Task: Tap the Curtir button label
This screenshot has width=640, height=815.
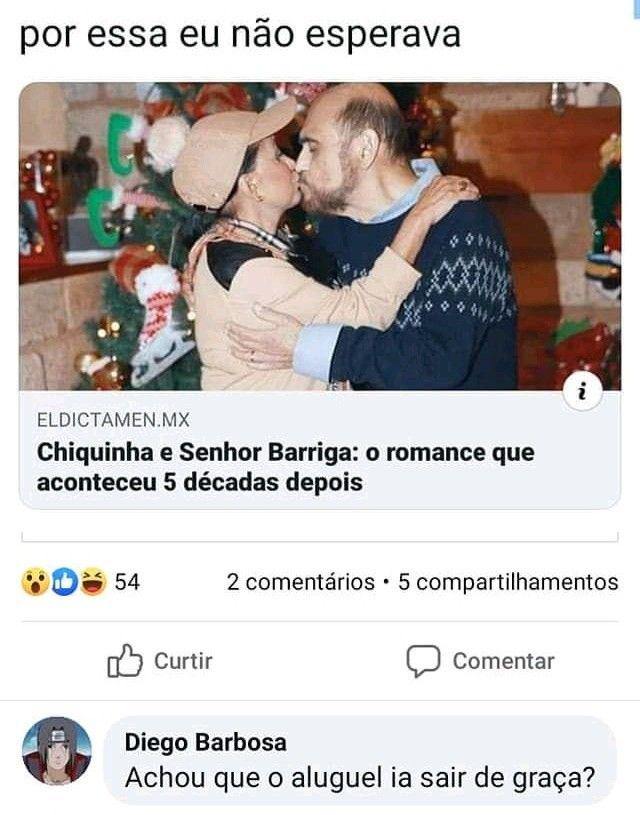Action: [183, 661]
